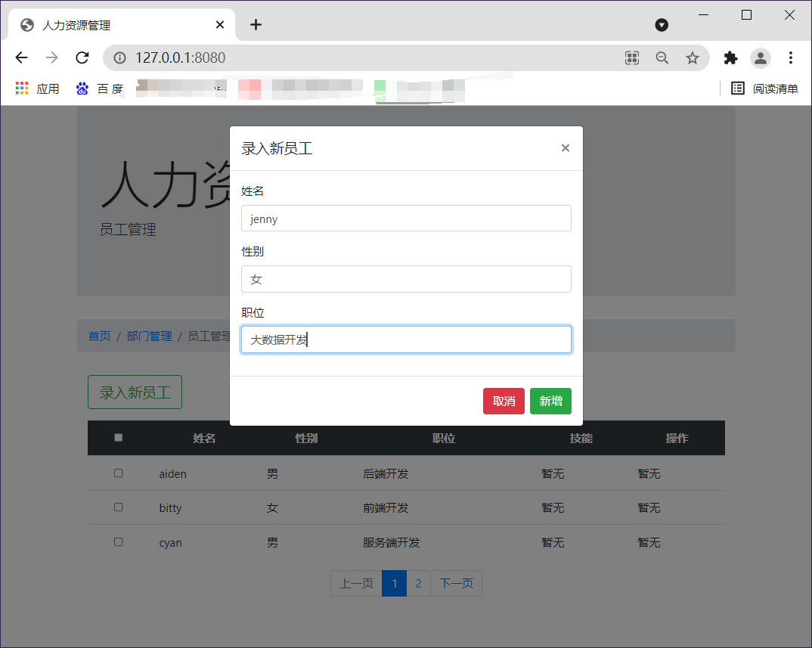Go to 首页 via the breadcrumb link
The width and height of the screenshot is (812, 648).
click(x=99, y=336)
